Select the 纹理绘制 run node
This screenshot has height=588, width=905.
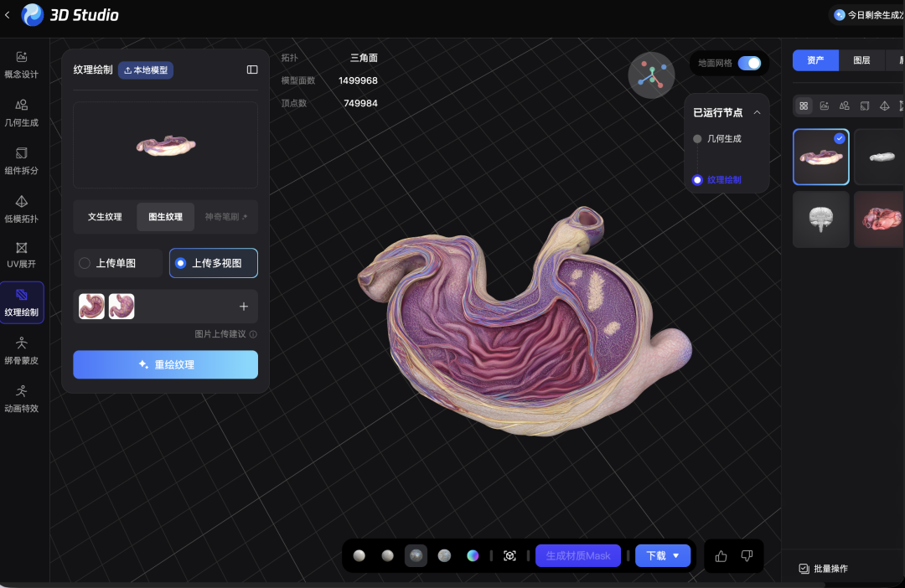click(717, 180)
